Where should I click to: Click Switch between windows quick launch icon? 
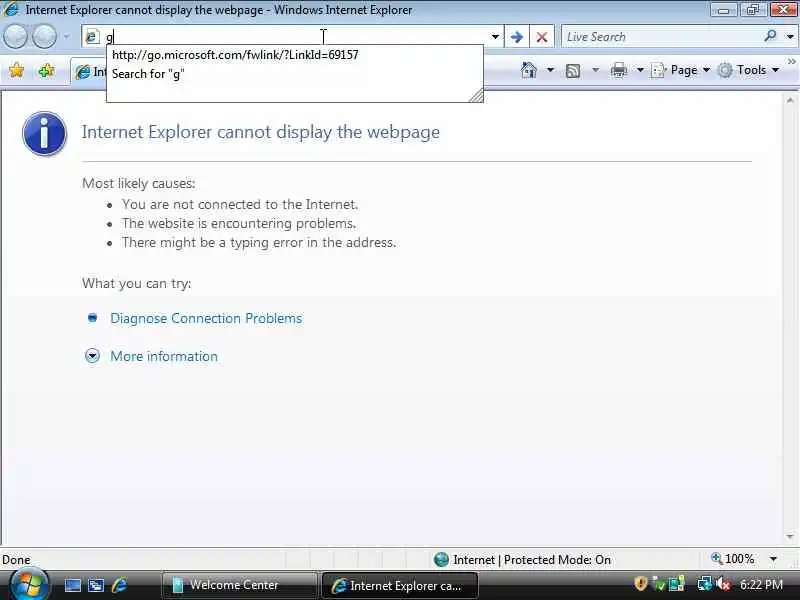(95, 585)
